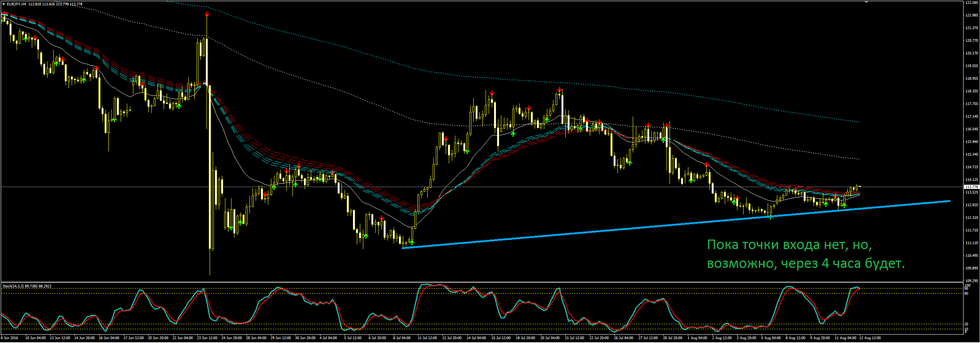This screenshot has width=980, height=343.
Task: Open the EURJPY,H4 chart dropdown arrow
Action: coord(3,4)
